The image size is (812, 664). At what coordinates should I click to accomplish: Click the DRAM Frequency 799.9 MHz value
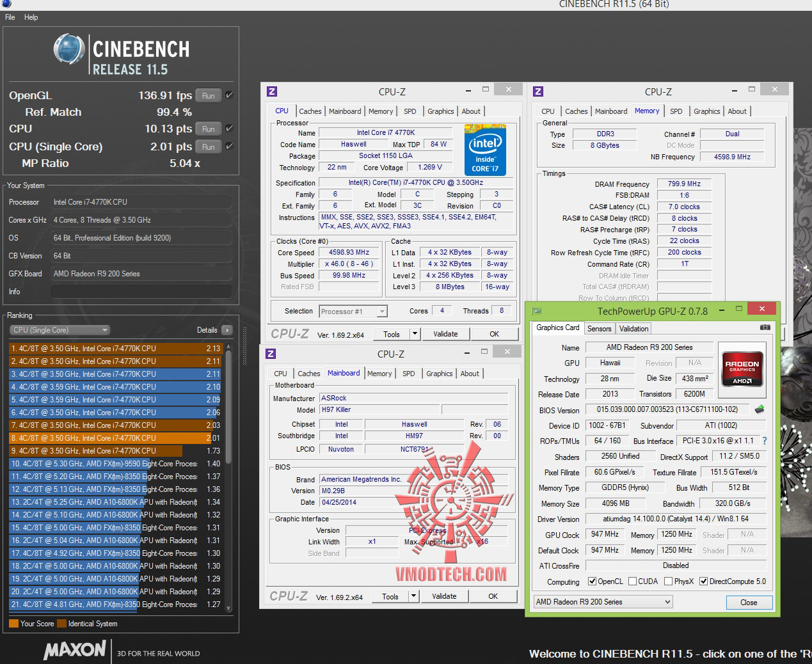click(x=684, y=184)
